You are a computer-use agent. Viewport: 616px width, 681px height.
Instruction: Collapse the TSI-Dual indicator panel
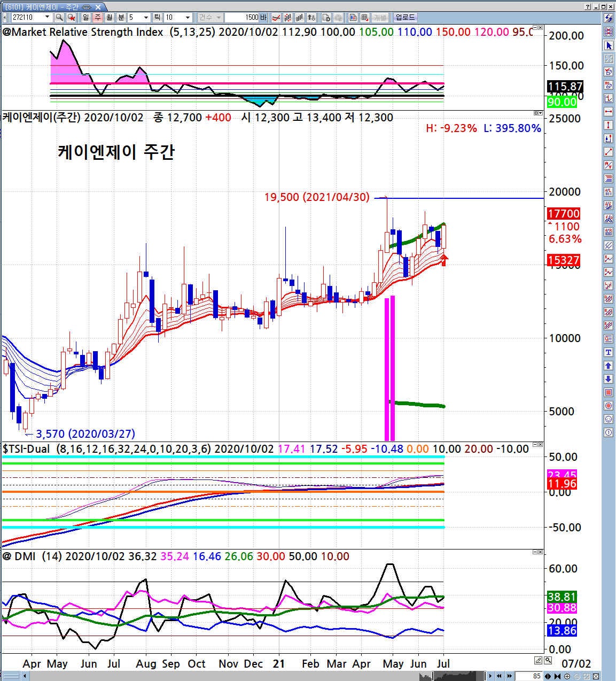[x=535, y=444]
